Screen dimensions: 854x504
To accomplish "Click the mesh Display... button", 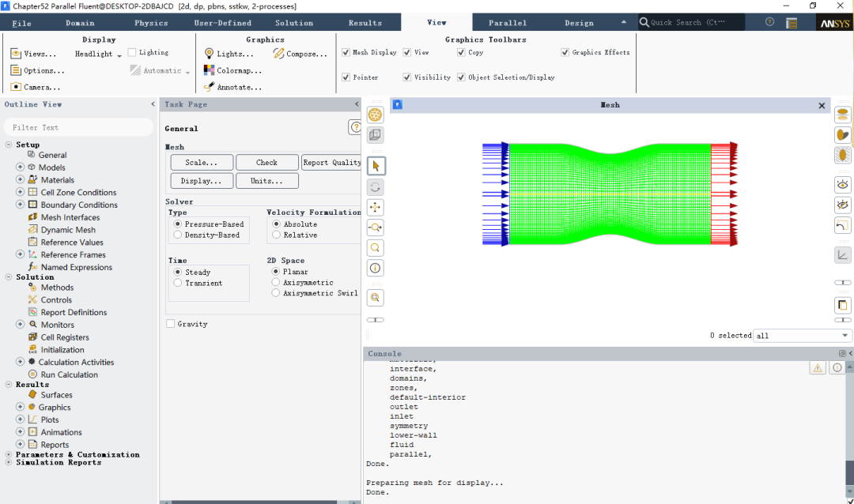I will 202,181.
